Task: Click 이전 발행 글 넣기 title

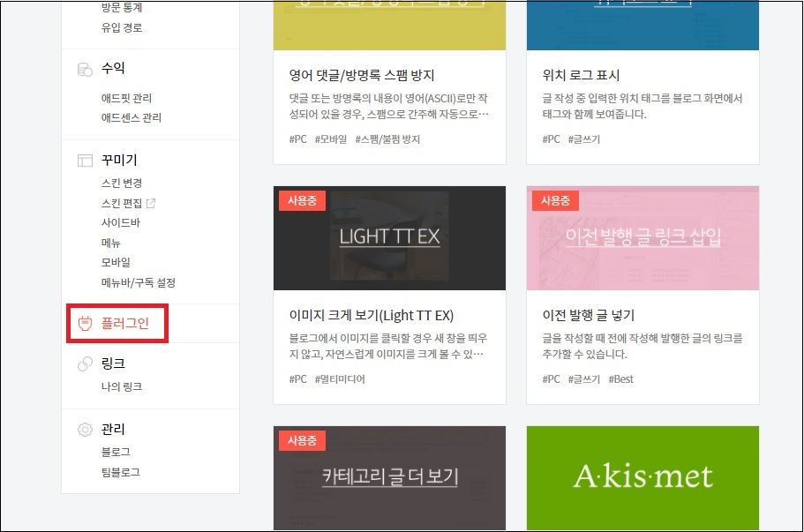Action: (x=588, y=316)
